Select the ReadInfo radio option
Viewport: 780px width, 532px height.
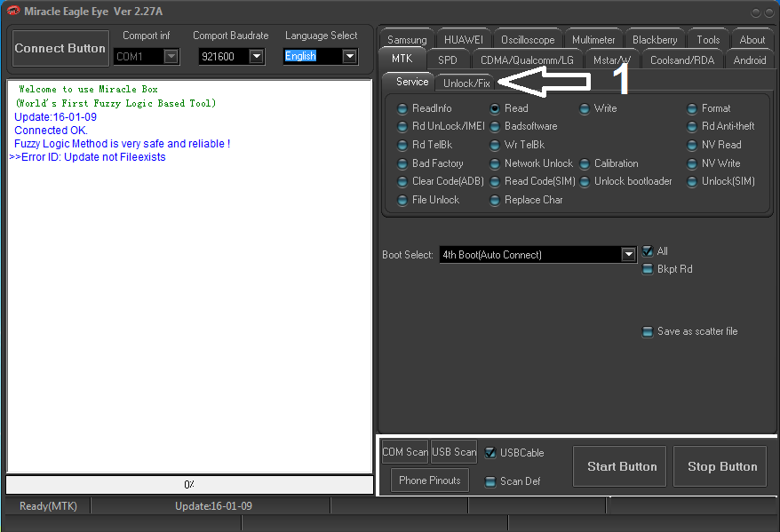426,108
